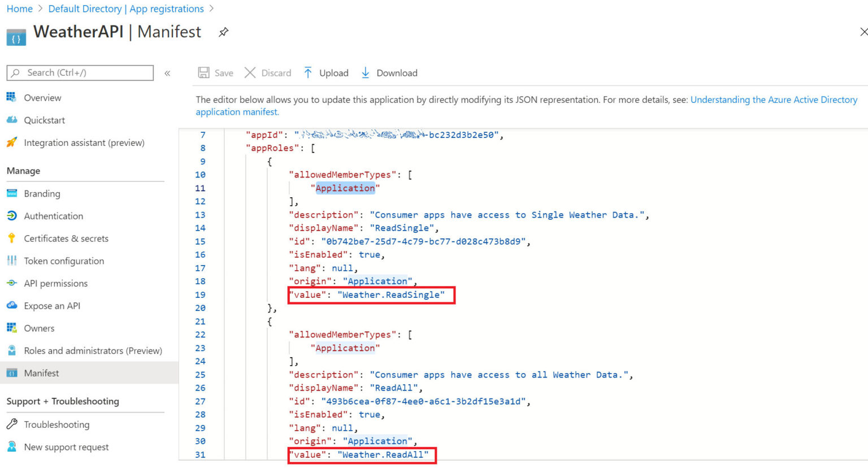Click the Upload manifest toolbar item
Image resolution: width=868 pixels, height=468 pixels.
tap(325, 72)
